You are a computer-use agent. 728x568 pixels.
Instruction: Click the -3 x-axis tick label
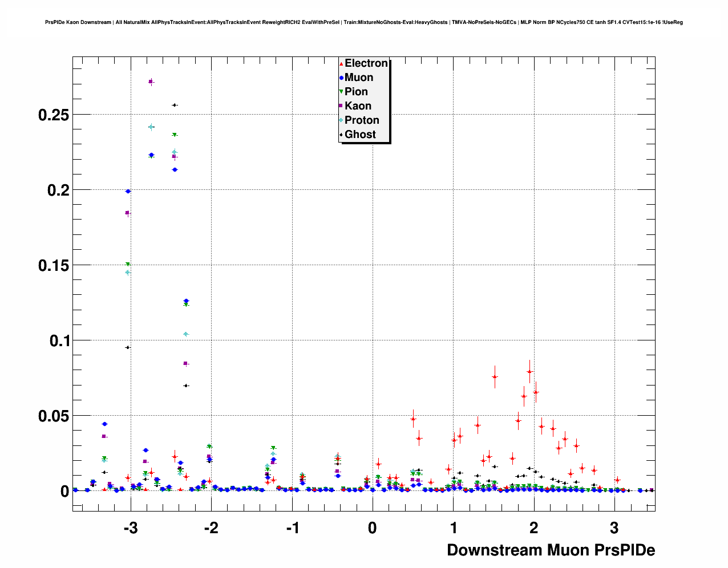(130, 528)
